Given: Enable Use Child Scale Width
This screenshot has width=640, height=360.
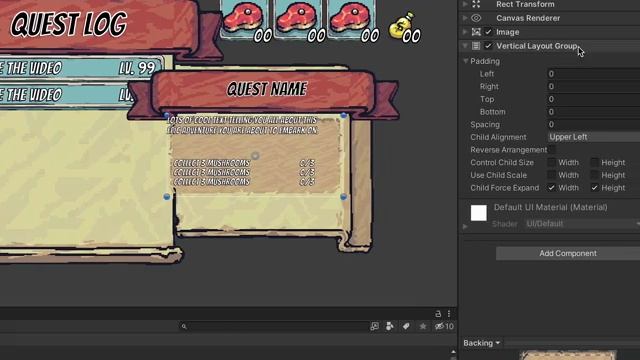Looking at the screenshot, I should pos(551,175).
